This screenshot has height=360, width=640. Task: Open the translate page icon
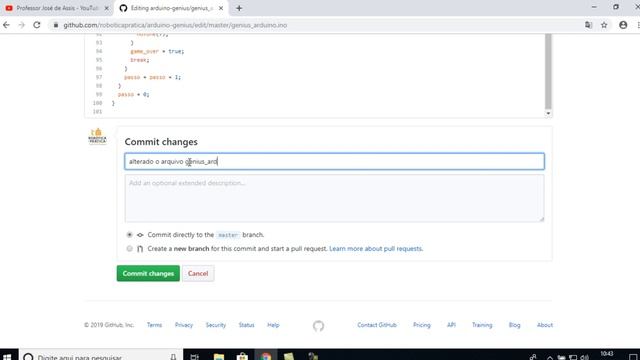[x=588, y=25]
